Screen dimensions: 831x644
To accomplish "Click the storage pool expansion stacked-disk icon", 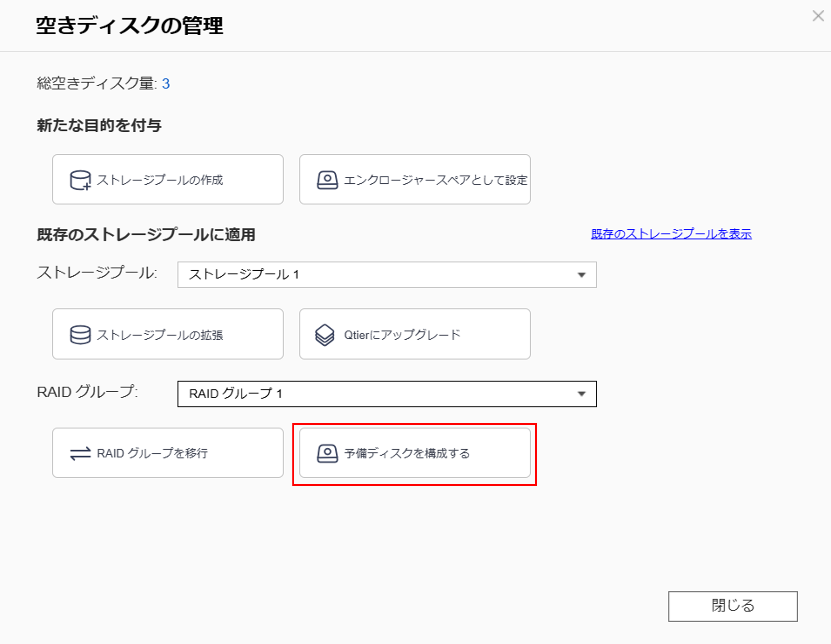I will pos(80,335).
